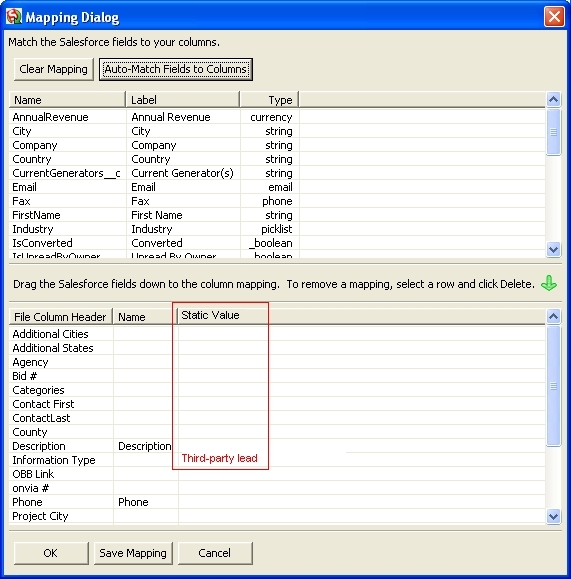This screenshot has height=579, width=571.
Task: Select the Information Type row
Action: coord(277,460)
